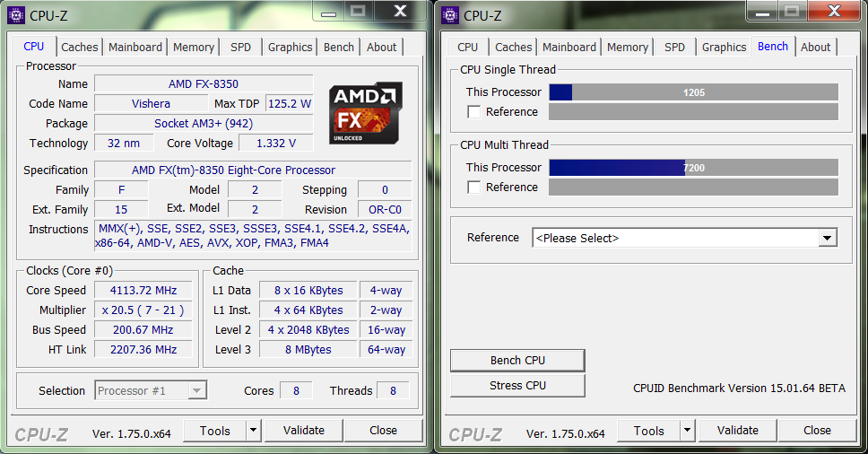Click multi thread This Processor bar showing 7200
The height and width of the screenshot is (454, 868).
click(694, 168)
